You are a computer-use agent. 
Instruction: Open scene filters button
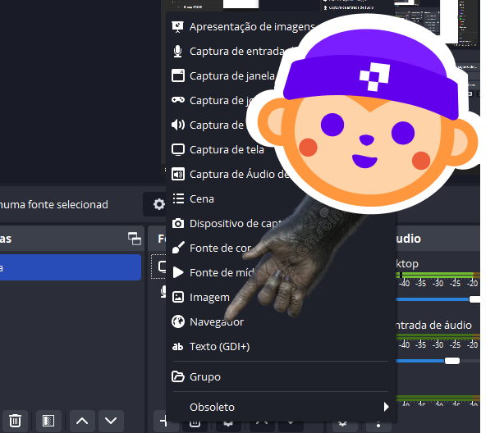(x=48, y=421)
